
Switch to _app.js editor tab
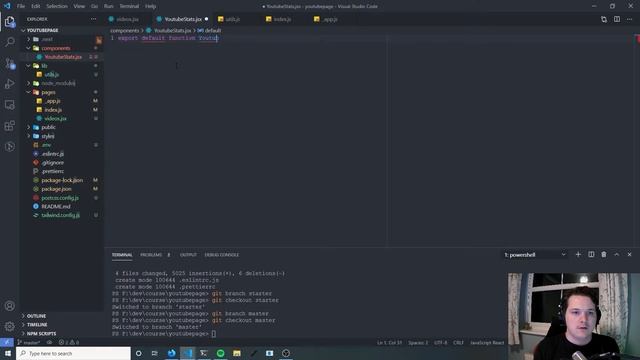coord(330,19)
